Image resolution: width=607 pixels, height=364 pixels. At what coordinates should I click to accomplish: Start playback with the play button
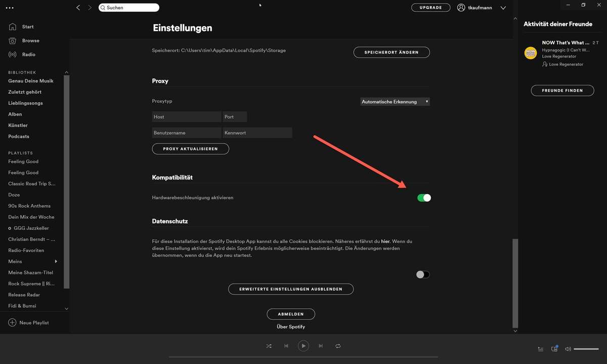pos(303,346)
